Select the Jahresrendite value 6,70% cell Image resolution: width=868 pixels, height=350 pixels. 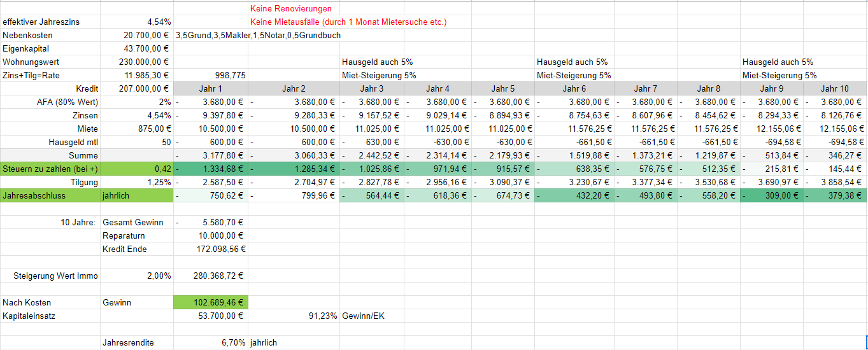(x=211, y=342)
